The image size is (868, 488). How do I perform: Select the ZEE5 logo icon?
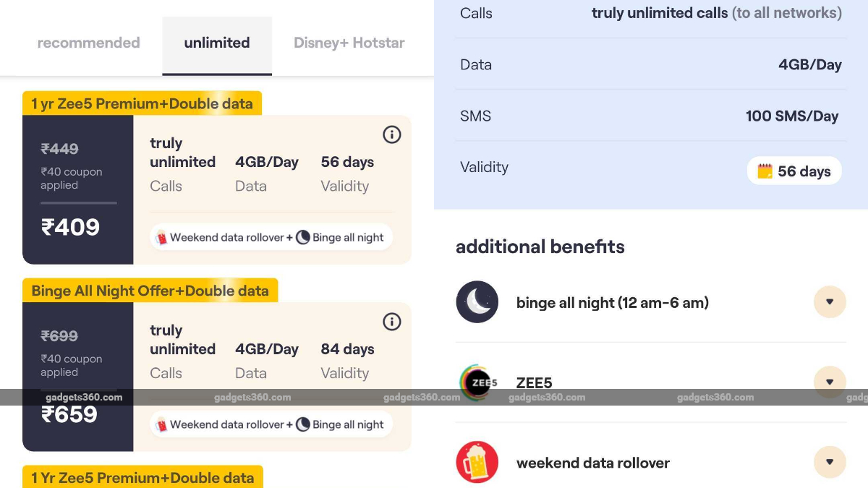477,382
